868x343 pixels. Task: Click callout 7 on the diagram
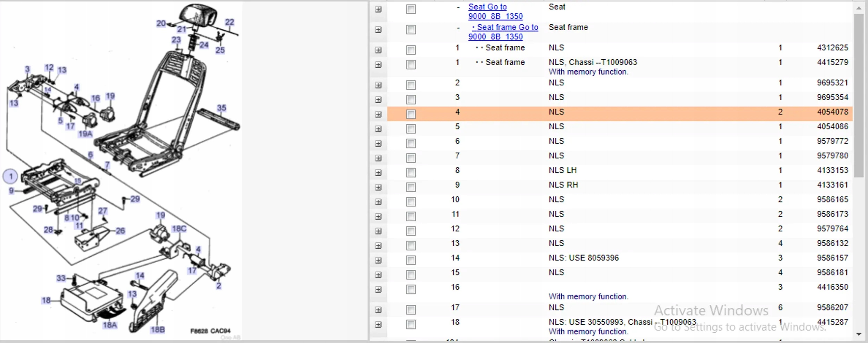coord(107,165)
